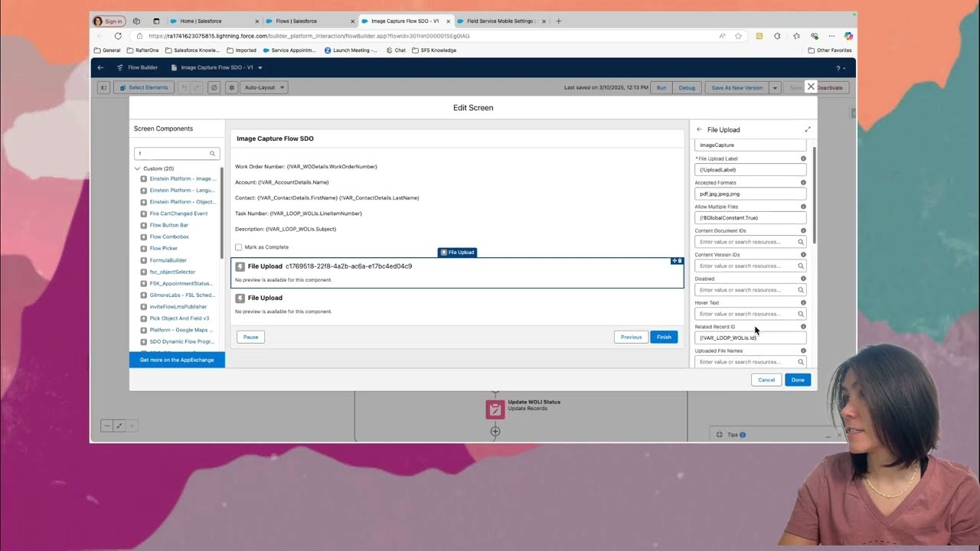Image resolution: width=980 pixels, height=551 pixels.
Task: Click Get more on the AppExchange
Action: pyautogui.click(x=177, y=360)
